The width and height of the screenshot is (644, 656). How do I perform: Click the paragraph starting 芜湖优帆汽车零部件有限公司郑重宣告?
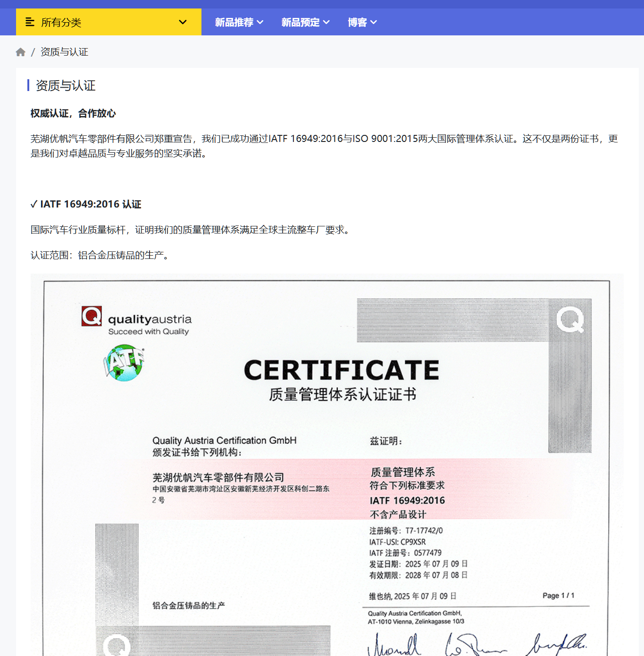click(x=324, y=146)
